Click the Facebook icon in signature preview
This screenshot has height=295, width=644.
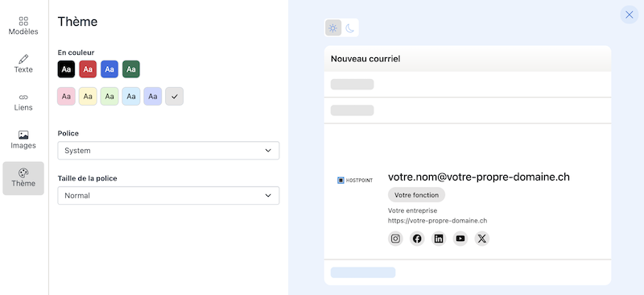tap(417, 239)
